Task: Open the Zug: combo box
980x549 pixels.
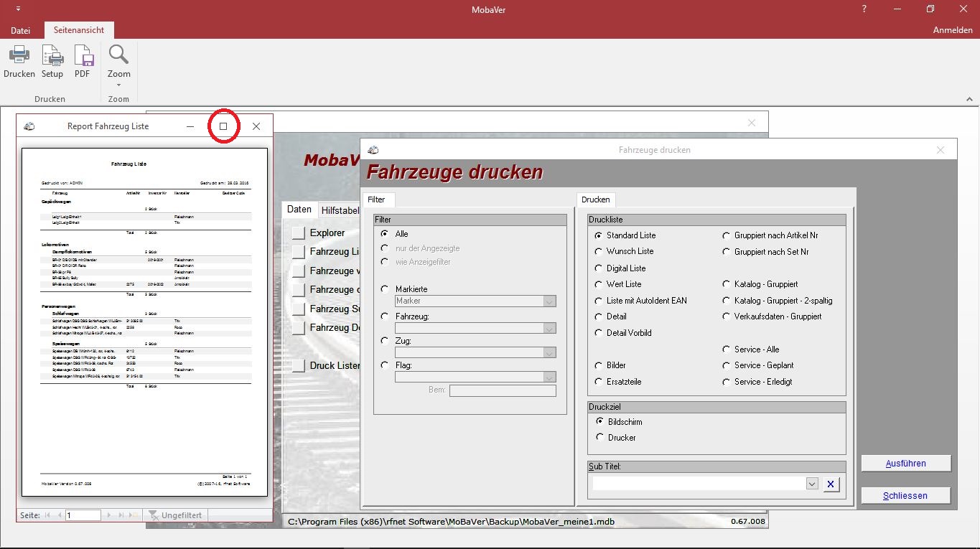Action: click(549, 352)
